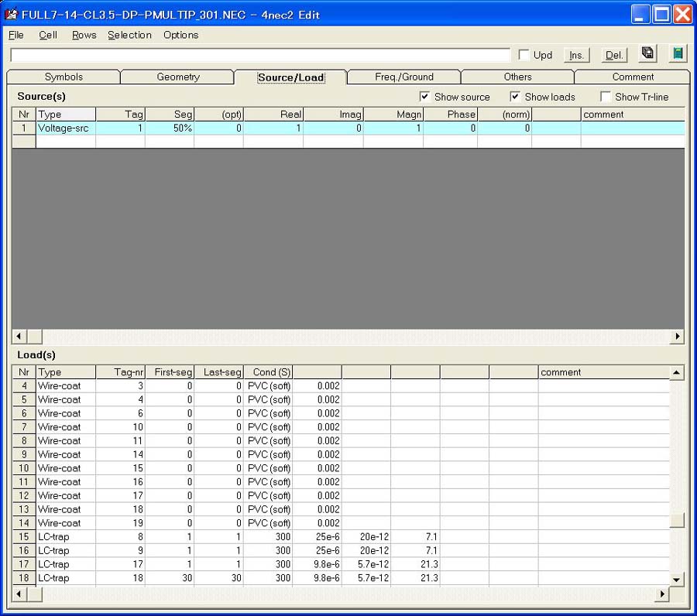Click the cell edit text field
The width and height of the screenshot is (697, 616).
tap(260, 55)
